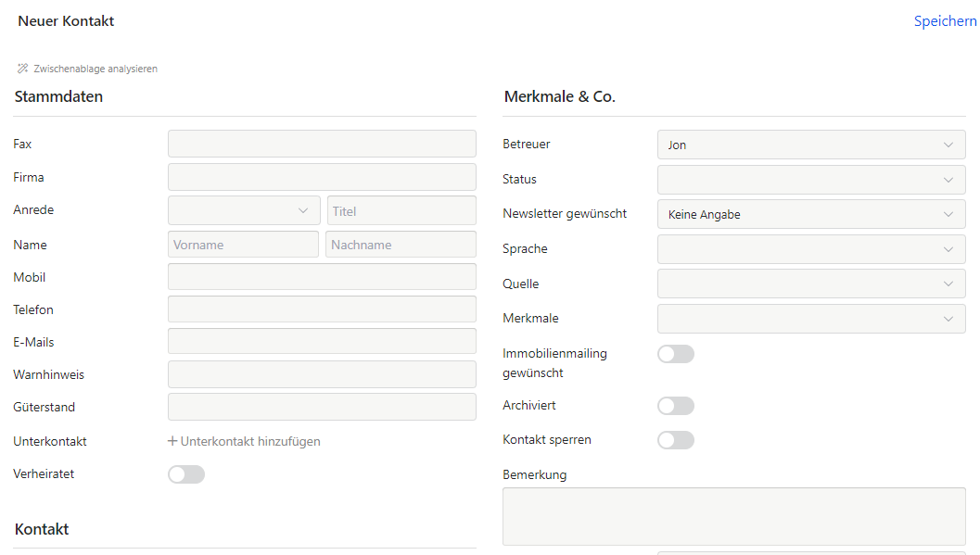This screenshot has width=980, height=555.
Task: Click the E-Mails input field
Action: click(322, 342)
